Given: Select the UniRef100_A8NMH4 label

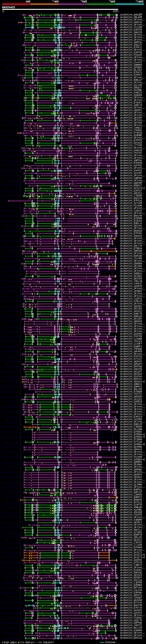Looking at the screenshot, I should point(131,65).
